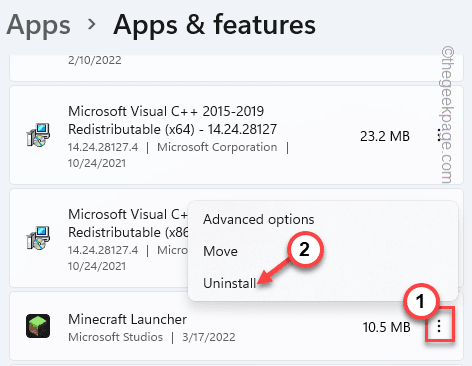Select the Minecraft Launcher app name
This screenshot has height=366, width=472.
(127, 319)
